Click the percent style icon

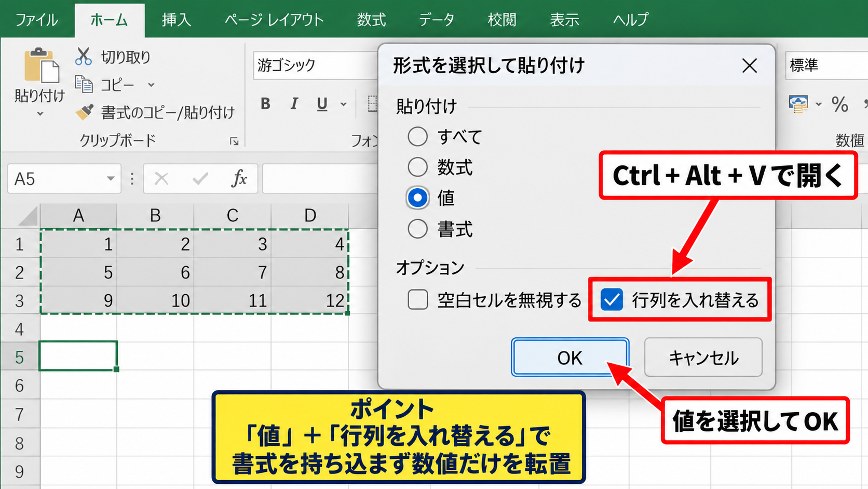point(839,104)
